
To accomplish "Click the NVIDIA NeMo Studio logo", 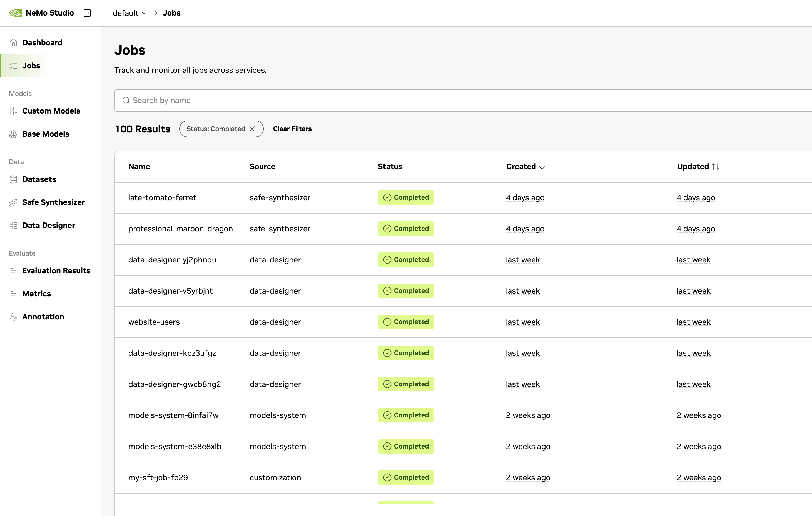I will click(x=16, y=13).
